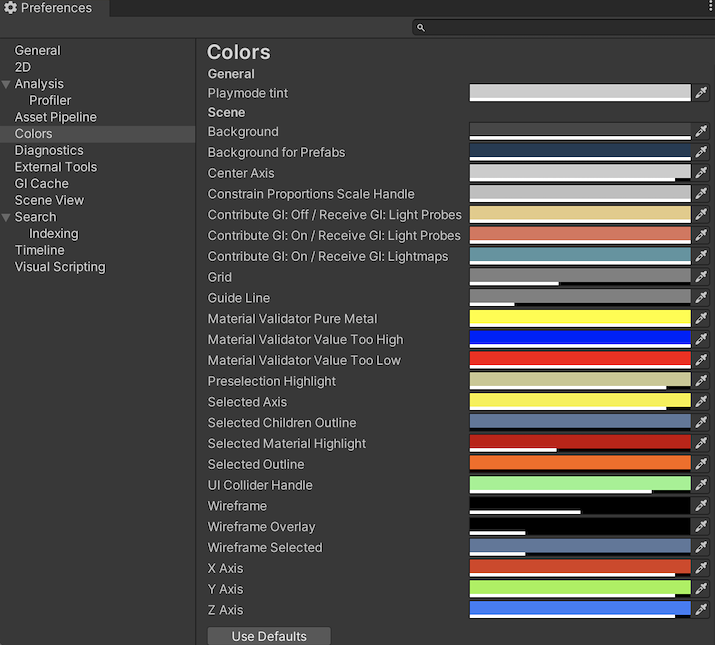Collapse the Analysis section in sidebar
Image resolution: width=715 pixels, height=645 pixels.
point(7,84)
